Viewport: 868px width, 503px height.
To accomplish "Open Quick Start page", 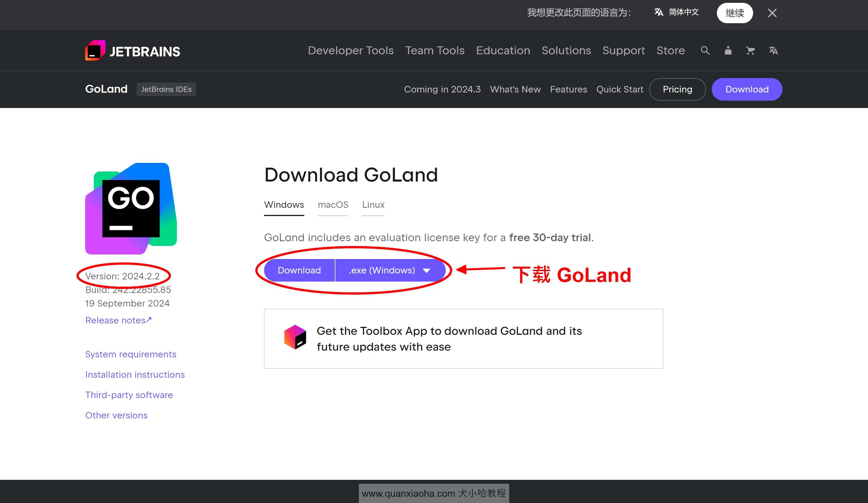I will (620, 89).
